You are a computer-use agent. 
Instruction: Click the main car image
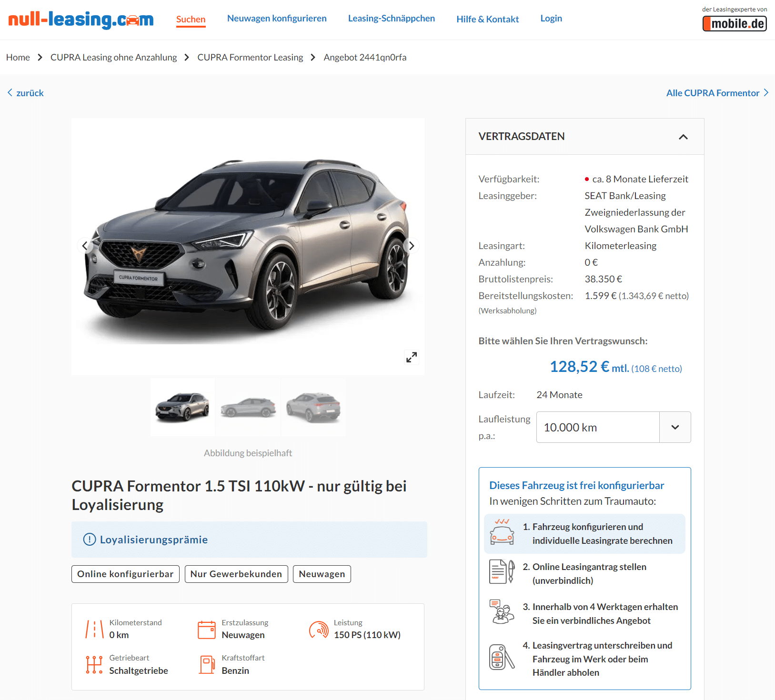tap(248, 247)
